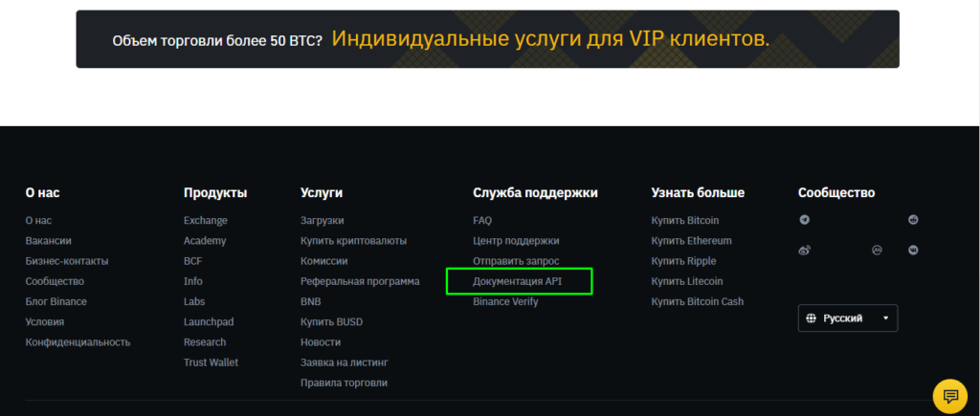Image resolution: width=980 pixels, height=416 pixels.
Task: Open the Конфиденциальность link
Action: pyautogui.click(x=78, y=342)
